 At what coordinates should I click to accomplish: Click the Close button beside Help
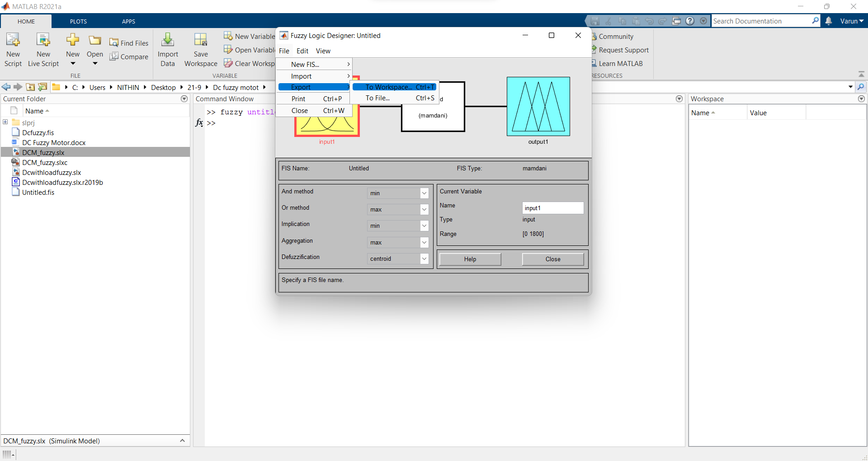click(x=553, y=259)
